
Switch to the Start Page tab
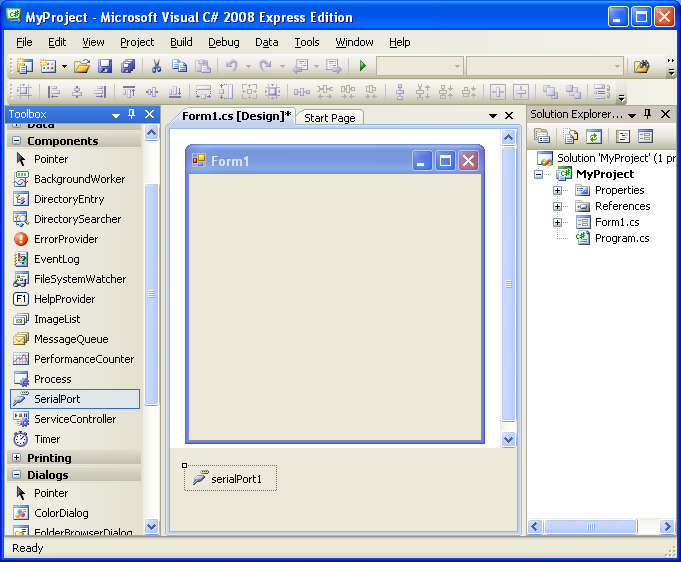point(330,118)
